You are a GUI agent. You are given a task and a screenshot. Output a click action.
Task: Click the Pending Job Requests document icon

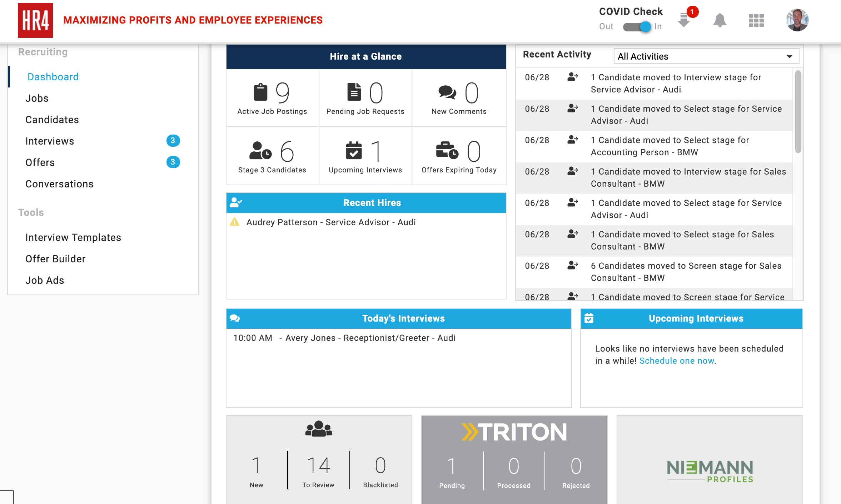[354, 92]
